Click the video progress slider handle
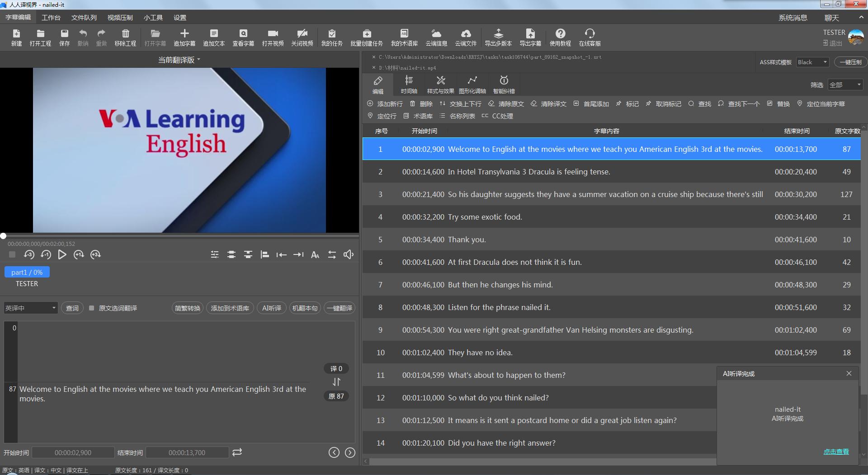This screenshot has width=868, height=475. pos(3,236)
